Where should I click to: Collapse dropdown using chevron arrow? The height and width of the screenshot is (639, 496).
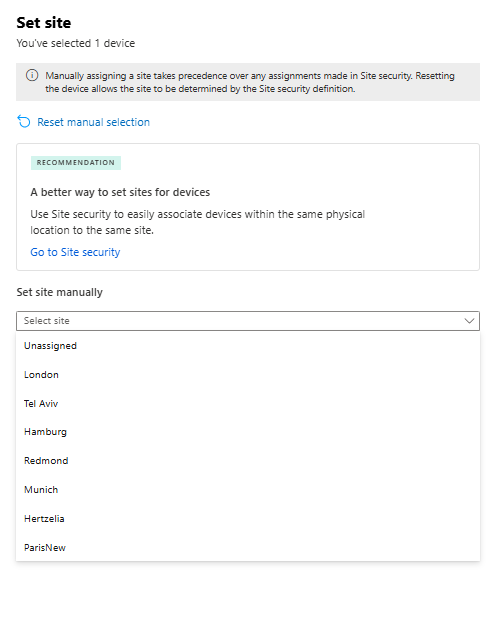coord(469,321)
